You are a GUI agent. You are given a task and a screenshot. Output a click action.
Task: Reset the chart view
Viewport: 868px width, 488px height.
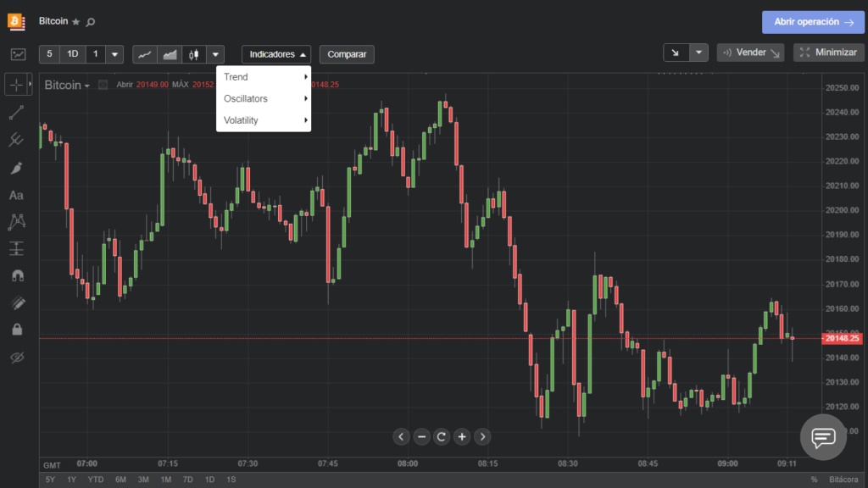pos(442,436)
